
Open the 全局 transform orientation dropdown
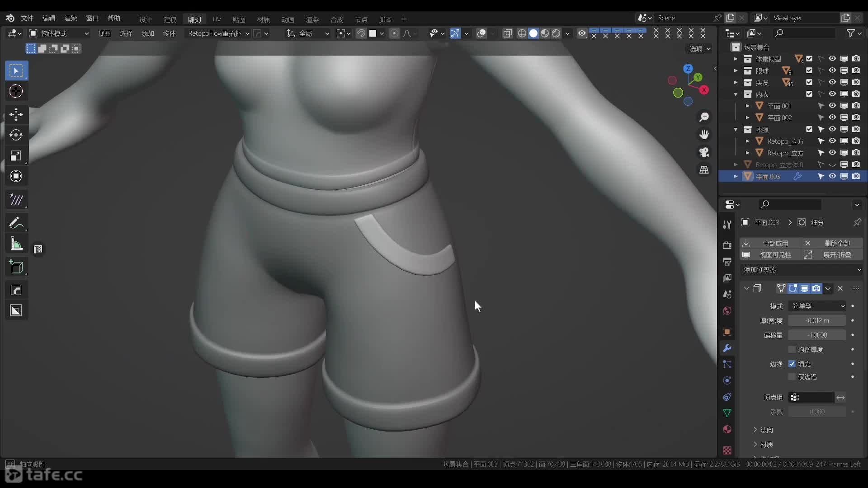tap(308, 33)
